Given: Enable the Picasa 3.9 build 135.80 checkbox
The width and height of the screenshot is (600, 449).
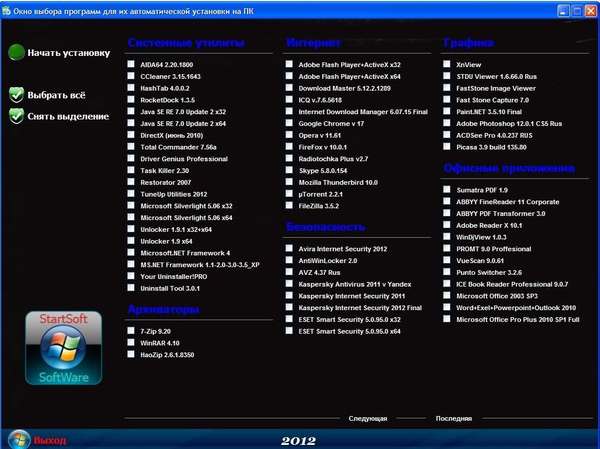Looking at the screenshot, I should click(447, 147).
